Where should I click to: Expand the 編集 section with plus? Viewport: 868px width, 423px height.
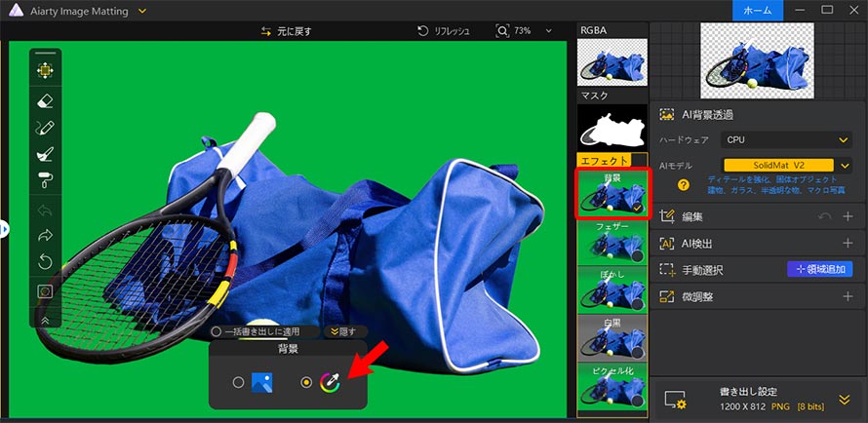[x=848, y=216]
